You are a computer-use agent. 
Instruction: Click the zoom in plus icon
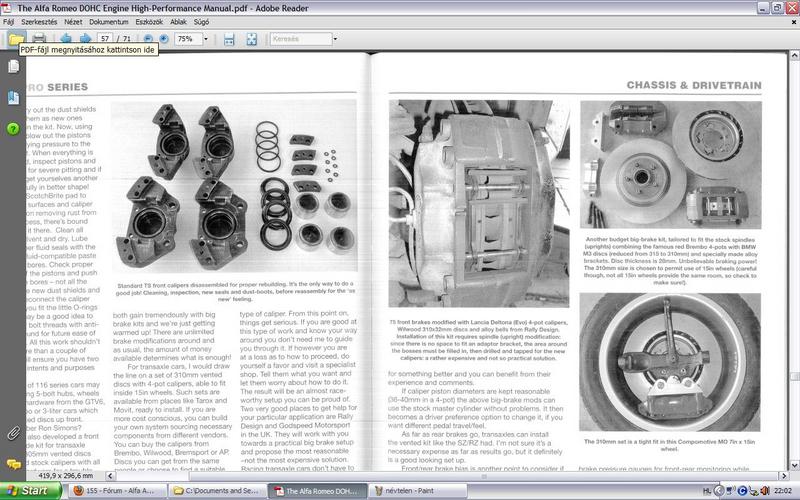(x=163, y=38)
